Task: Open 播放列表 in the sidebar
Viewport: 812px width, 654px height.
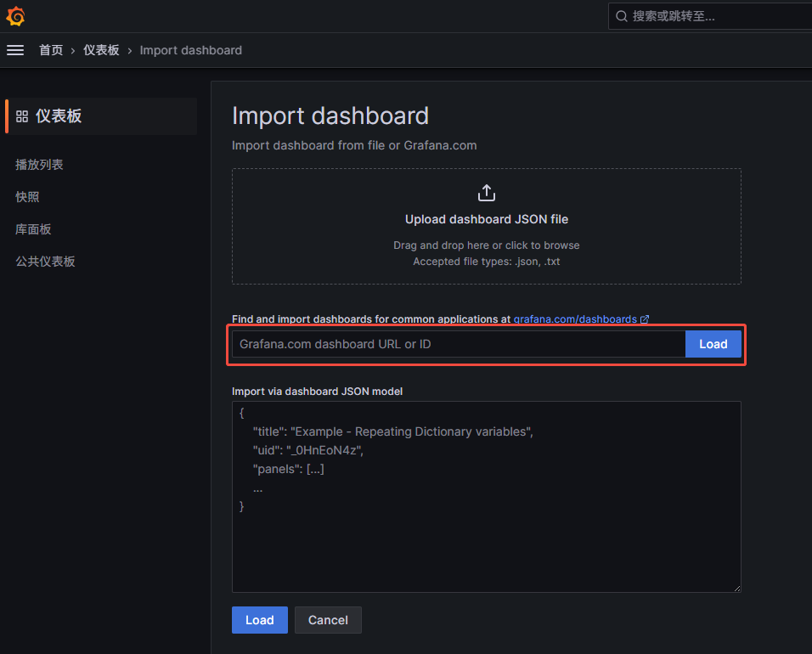Action: 39,165
